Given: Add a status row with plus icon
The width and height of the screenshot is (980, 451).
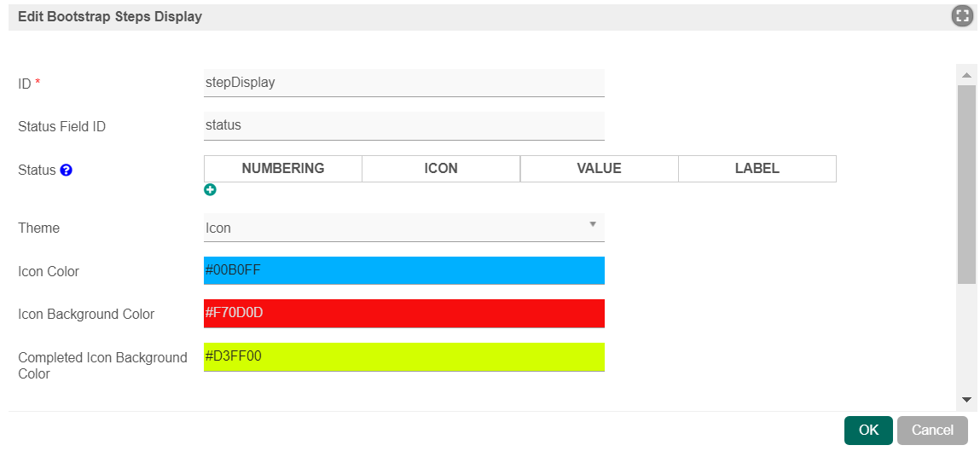Looking at the screenshot, I should [210, 190].
